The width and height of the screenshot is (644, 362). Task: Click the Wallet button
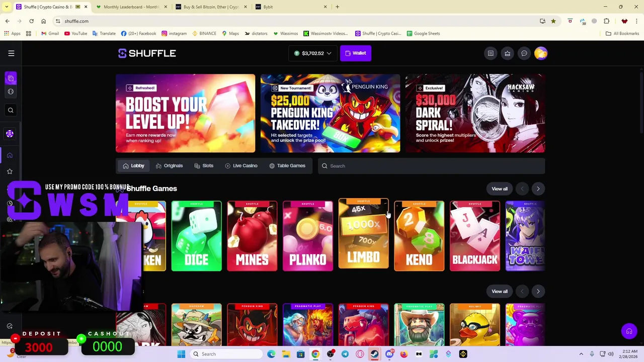pos(356,53)
